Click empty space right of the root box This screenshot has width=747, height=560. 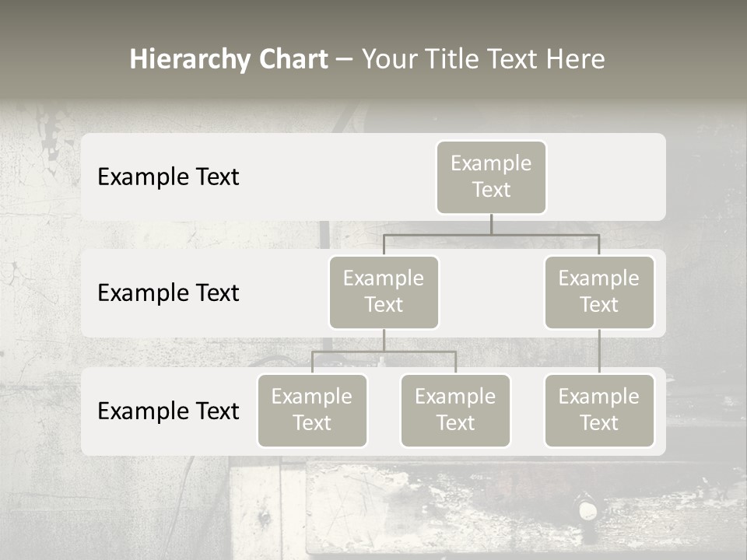(x=607, y=177)
